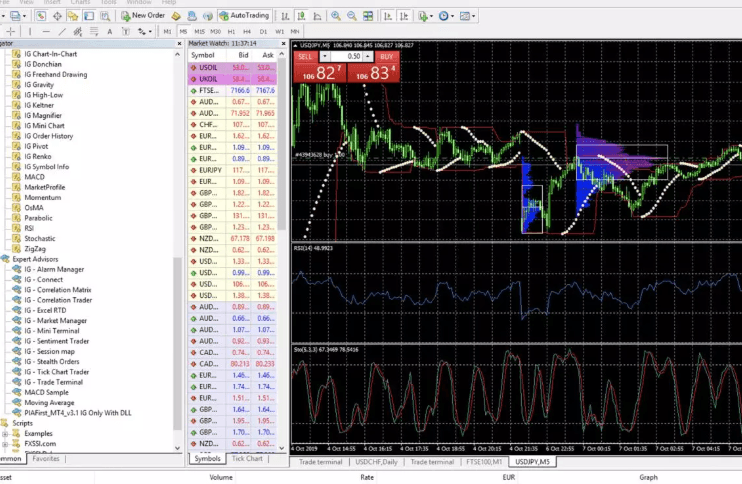Switch timeframe to M1

click(168, 32)
